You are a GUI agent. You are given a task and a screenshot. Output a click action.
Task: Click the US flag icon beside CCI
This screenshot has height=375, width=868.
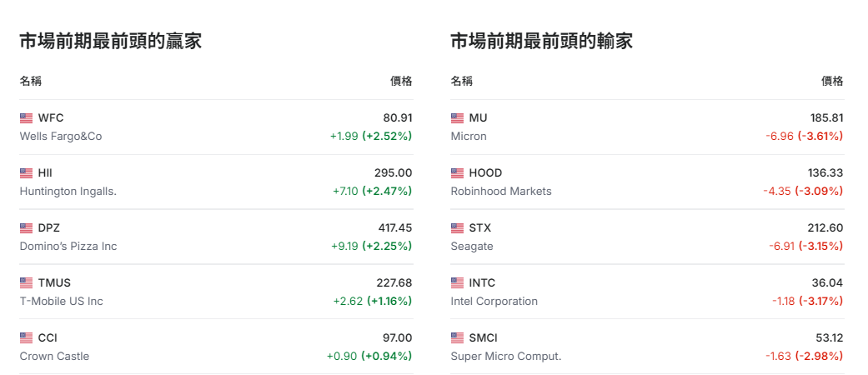[x=26, y=338]
